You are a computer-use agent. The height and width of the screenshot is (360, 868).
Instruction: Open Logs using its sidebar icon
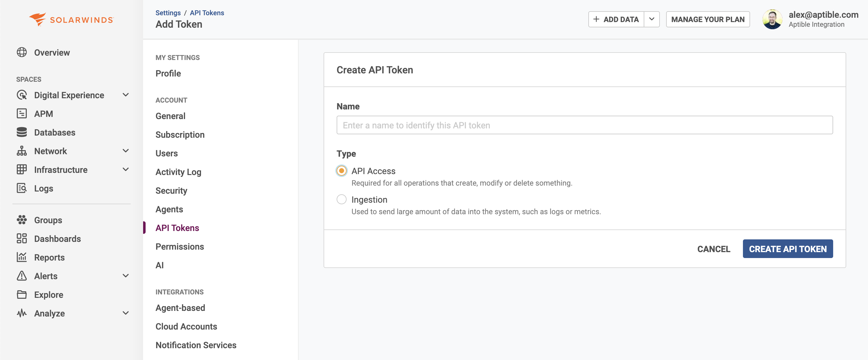tap(22, 188)
